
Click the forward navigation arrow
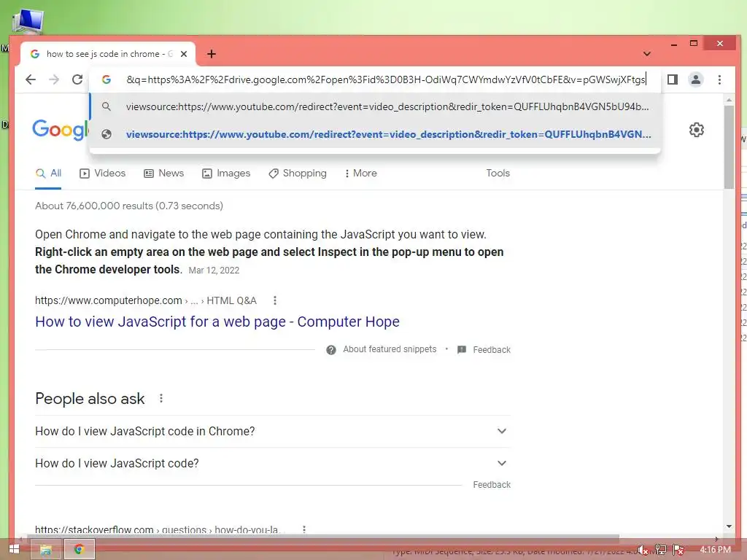54,79
